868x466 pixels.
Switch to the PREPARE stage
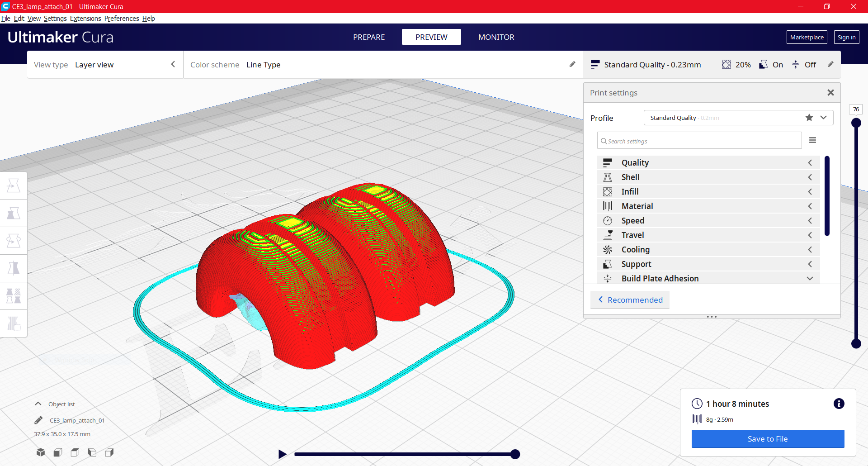pos(369,37)
